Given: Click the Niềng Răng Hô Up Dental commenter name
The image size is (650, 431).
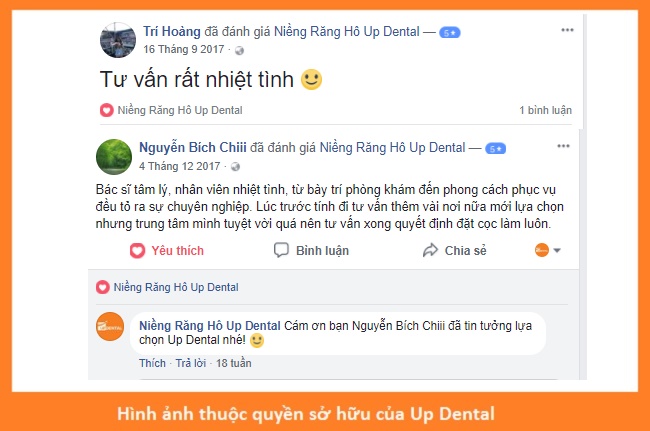Looking at the screenshot, I should point(210,326).
